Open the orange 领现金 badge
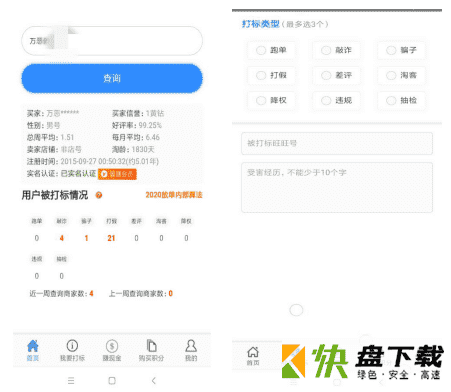Image resolution: width=451 pixels, height=392 pixels. 117,174
